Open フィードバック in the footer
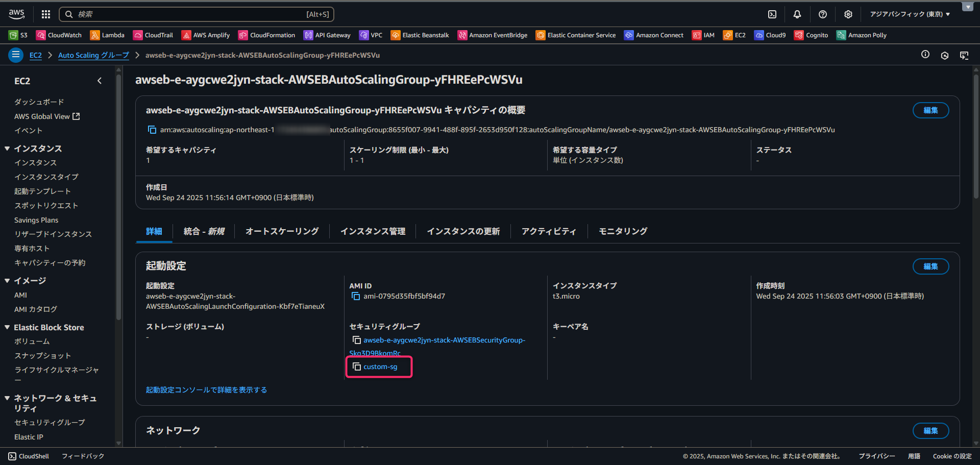 pos(83,456)
